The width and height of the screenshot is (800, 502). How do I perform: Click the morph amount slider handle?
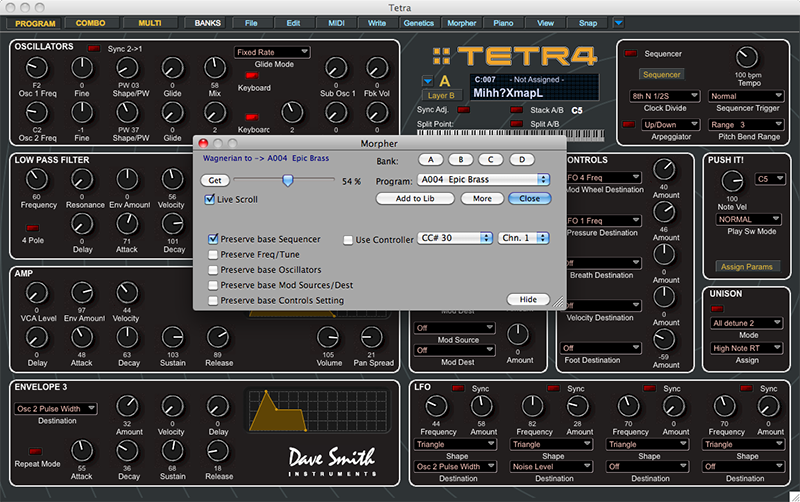(287, 180)
